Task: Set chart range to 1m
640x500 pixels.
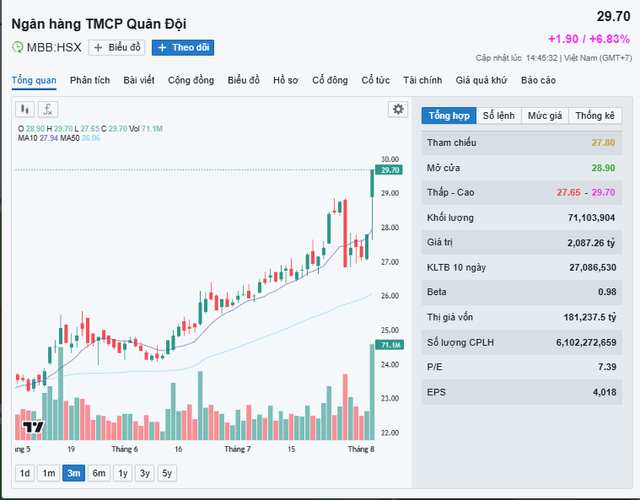Action: coord(49,473)
